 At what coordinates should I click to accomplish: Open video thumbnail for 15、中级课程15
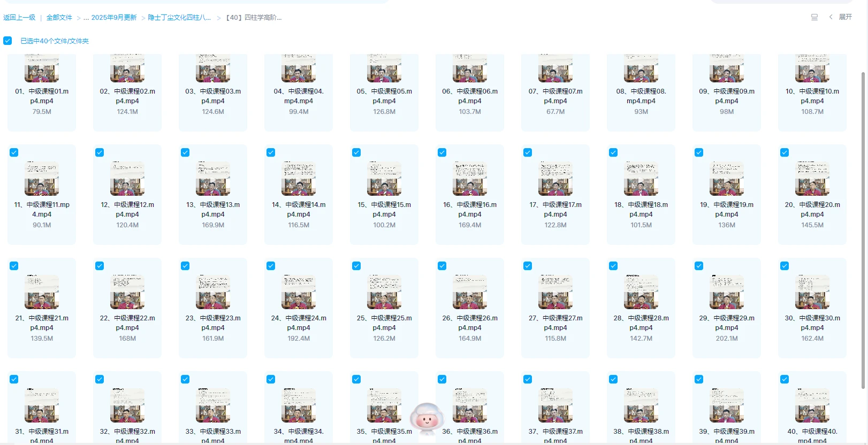tap(384, 179)
